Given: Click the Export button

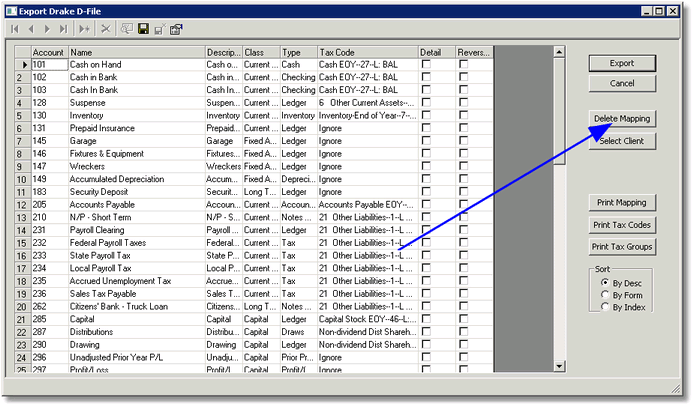Looking at the screenshot, I should (622, 63).
